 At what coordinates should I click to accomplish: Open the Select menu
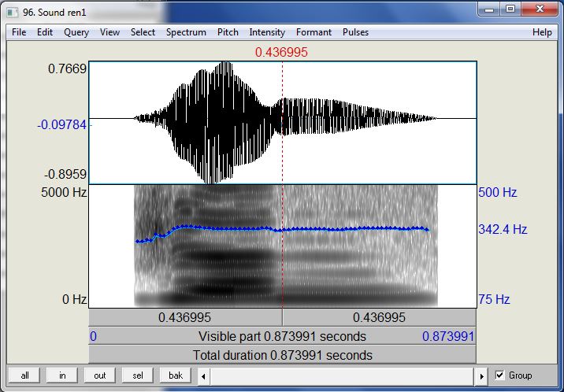(x=143, y=32)
